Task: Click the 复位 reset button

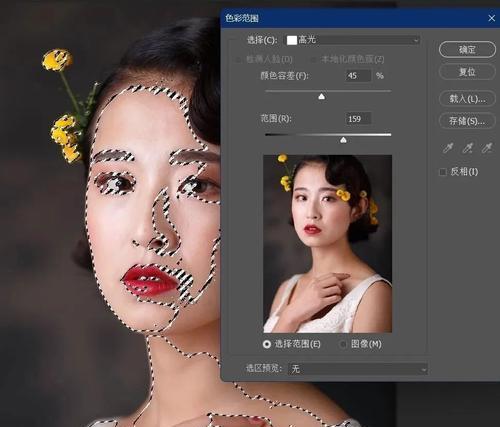Action: click(x=467, y=72)
